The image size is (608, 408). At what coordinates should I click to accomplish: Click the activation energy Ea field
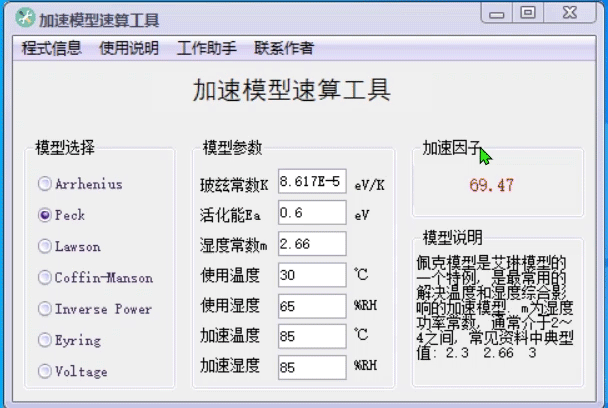coord(312,213)
